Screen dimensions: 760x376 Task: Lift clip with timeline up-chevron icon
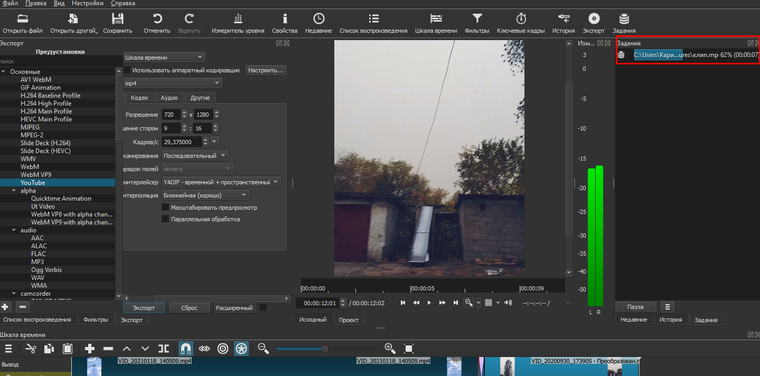click(127, 348)
